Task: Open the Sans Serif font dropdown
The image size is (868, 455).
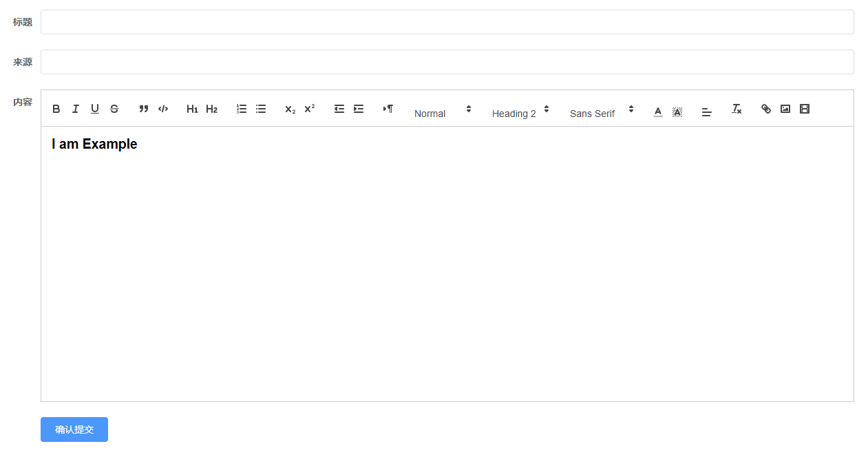Action: [x=602, y=113]
